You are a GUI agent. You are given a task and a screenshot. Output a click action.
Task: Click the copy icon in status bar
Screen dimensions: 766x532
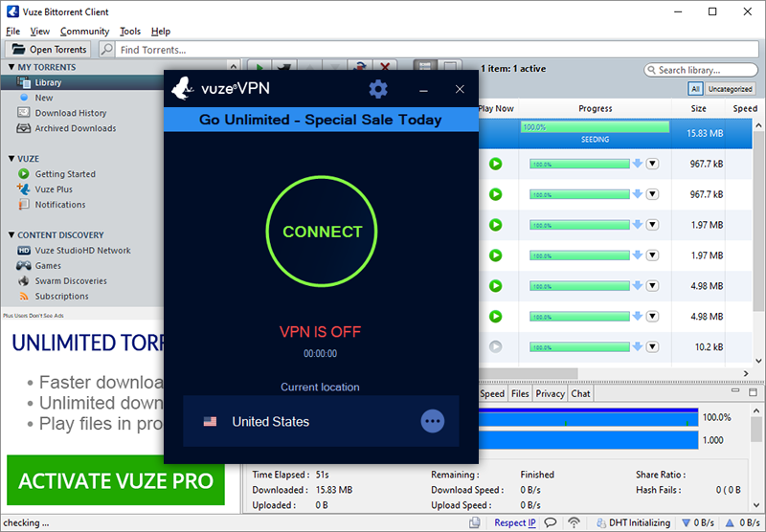pos(474,522)
